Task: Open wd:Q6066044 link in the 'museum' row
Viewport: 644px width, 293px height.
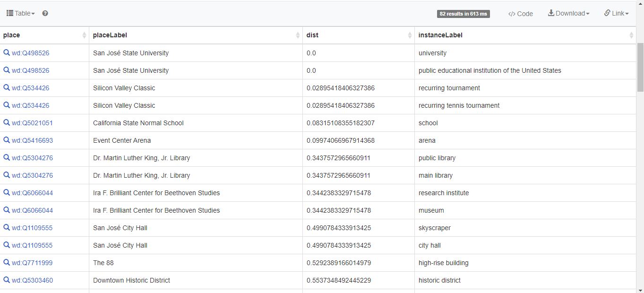Action: pyautogui.click(x=33, y=210)
